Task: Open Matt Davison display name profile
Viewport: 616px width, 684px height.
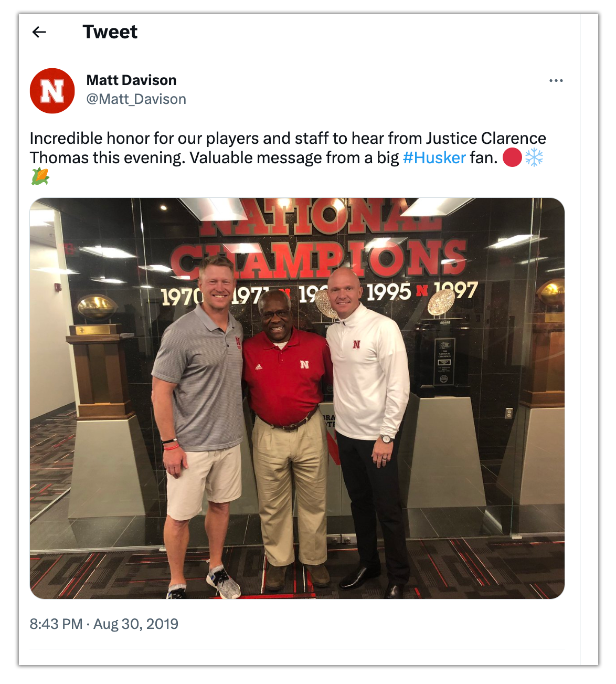Action: [131, 80]
